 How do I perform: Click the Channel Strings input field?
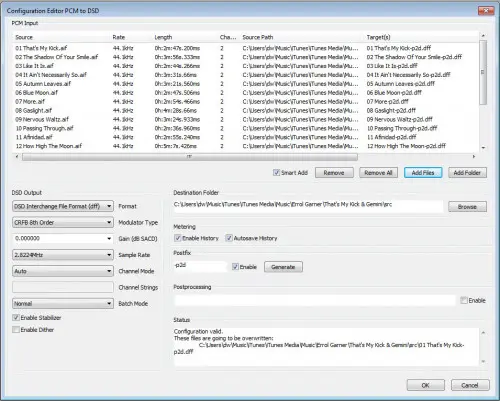[x=63, y=287]
